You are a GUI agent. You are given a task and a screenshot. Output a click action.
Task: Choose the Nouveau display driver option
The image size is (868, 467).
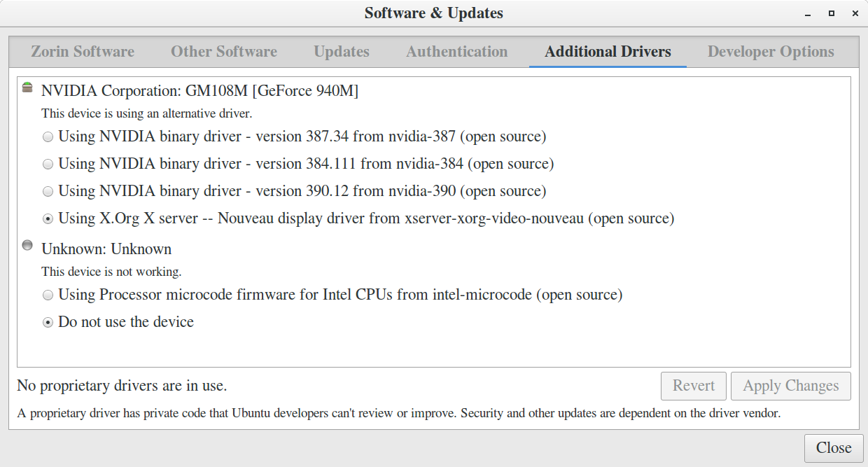(48, 219)
